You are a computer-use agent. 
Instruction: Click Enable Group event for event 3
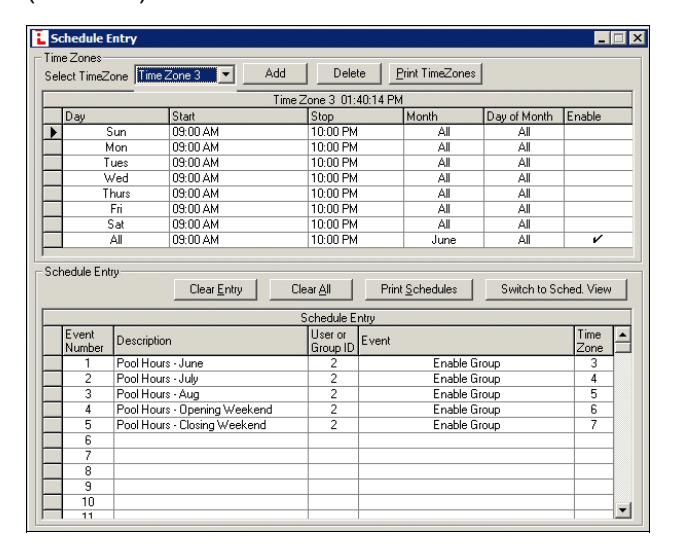466,394
